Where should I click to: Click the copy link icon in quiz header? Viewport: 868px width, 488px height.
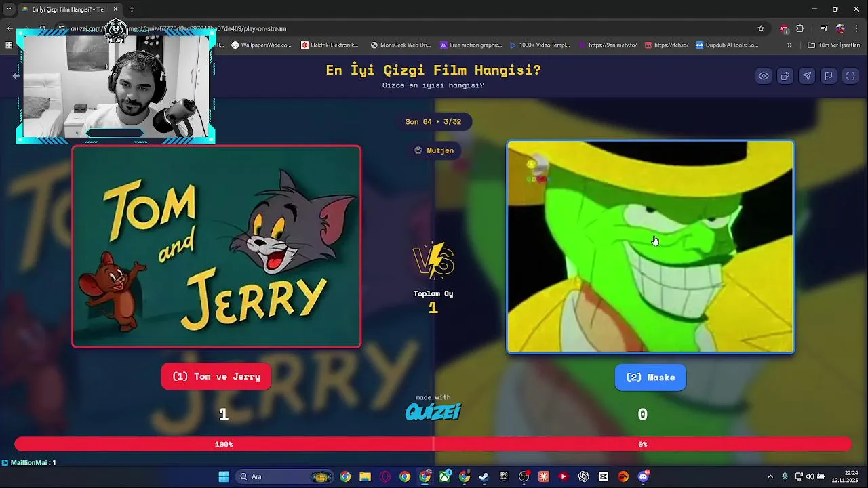(785, 76)
